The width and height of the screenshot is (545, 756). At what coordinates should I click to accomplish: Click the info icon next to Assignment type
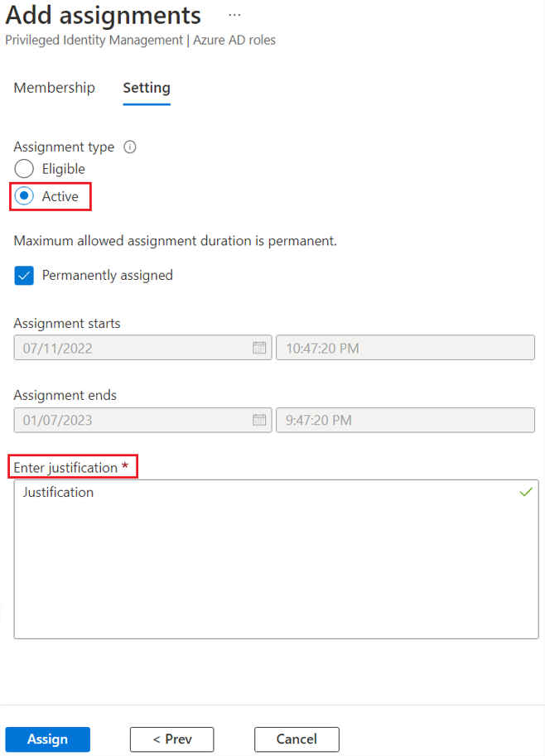click(129, 147)
